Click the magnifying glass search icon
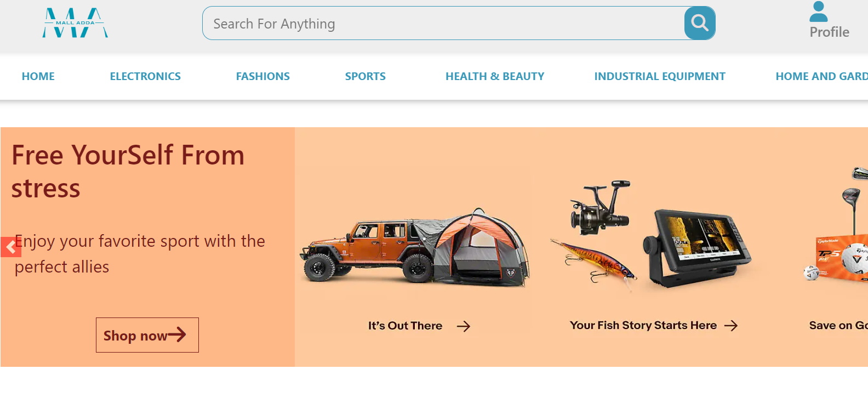The height and width of the screenshot is (397, 868). pyautogui.click(x=699, y=23)
